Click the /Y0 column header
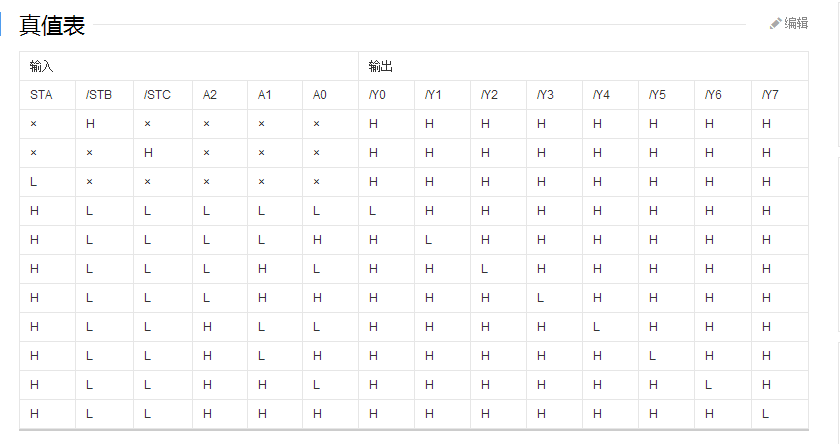The image size is (840, 444). coord(377,95)
